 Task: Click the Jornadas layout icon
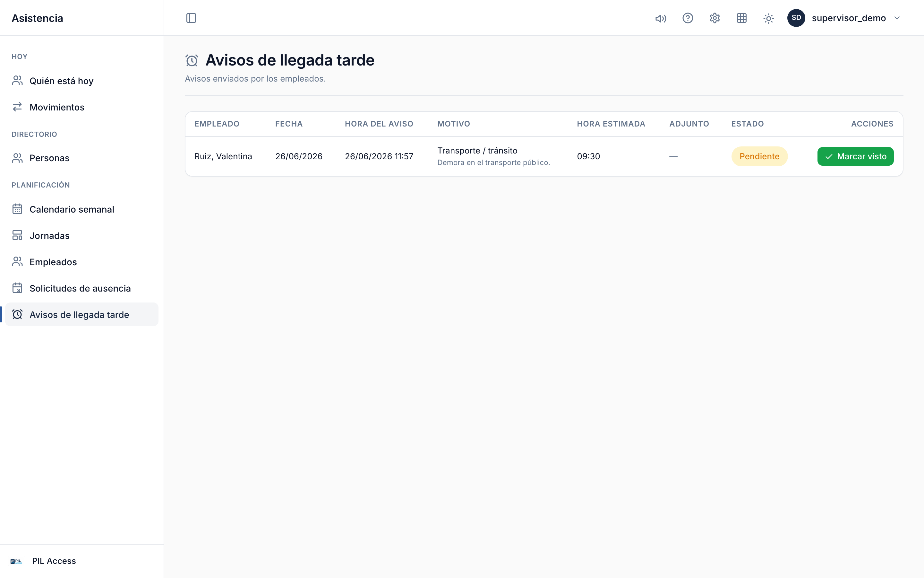pos(17,235)
